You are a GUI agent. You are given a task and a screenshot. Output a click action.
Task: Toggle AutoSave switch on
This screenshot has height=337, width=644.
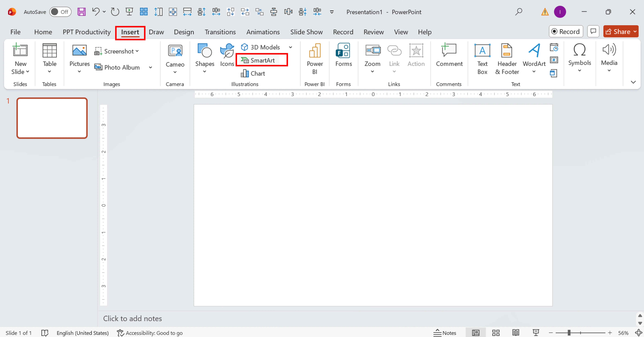tap(60, 12)
